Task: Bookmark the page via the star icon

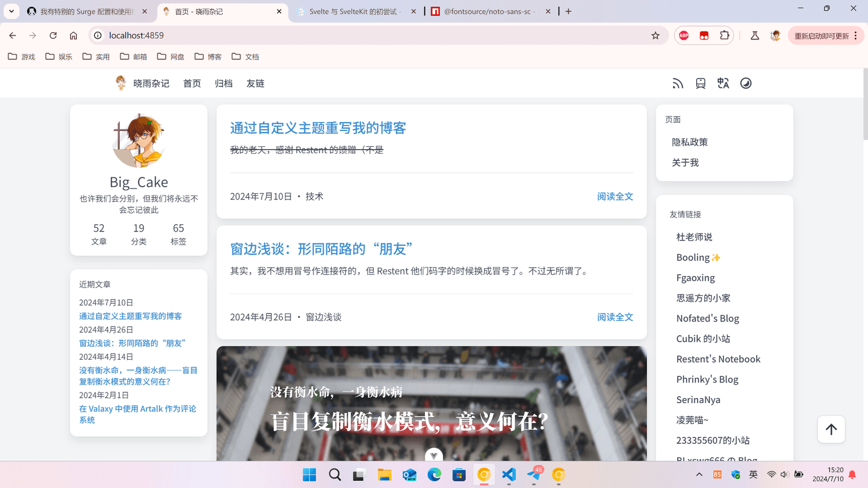Action: tap(656, 35)
